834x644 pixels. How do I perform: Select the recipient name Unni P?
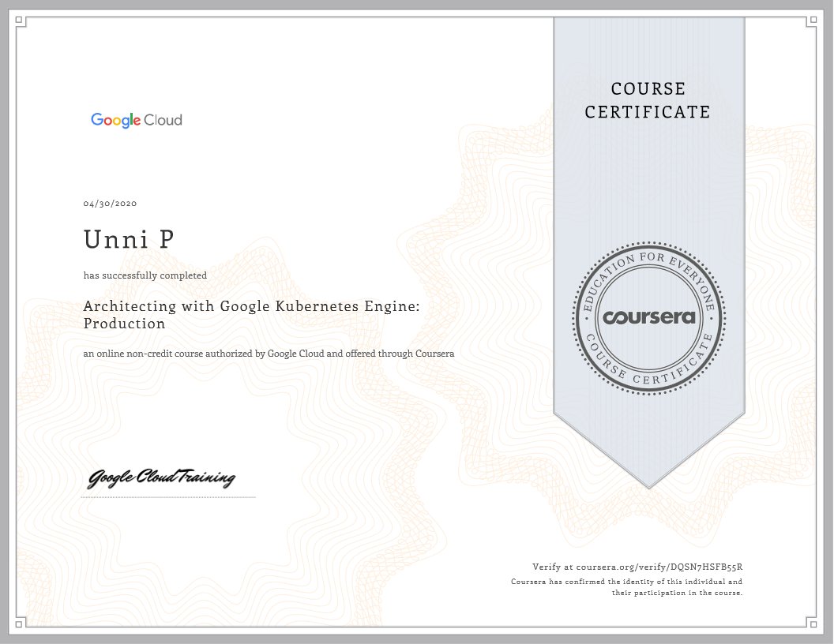pyautogui.click(x=129, y=239)
